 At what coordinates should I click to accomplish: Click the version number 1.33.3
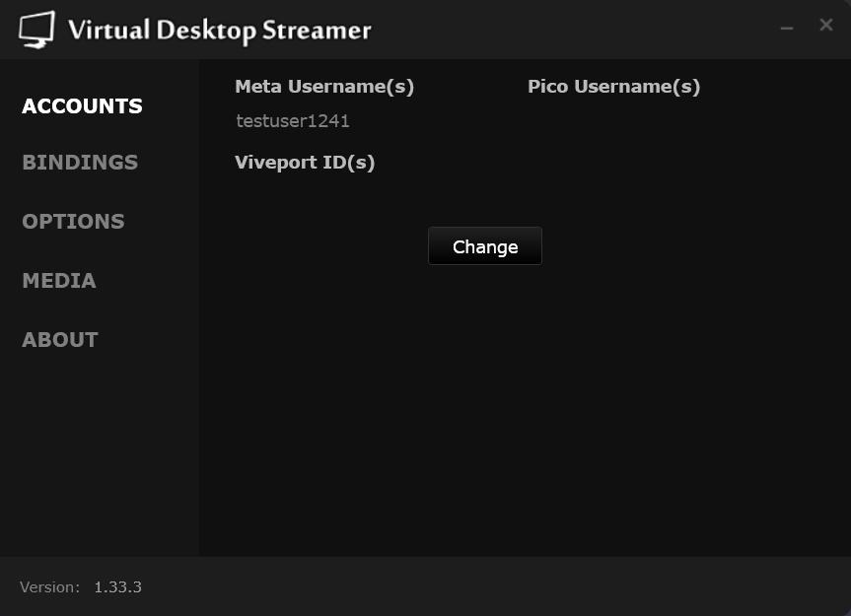click(117, 586)
